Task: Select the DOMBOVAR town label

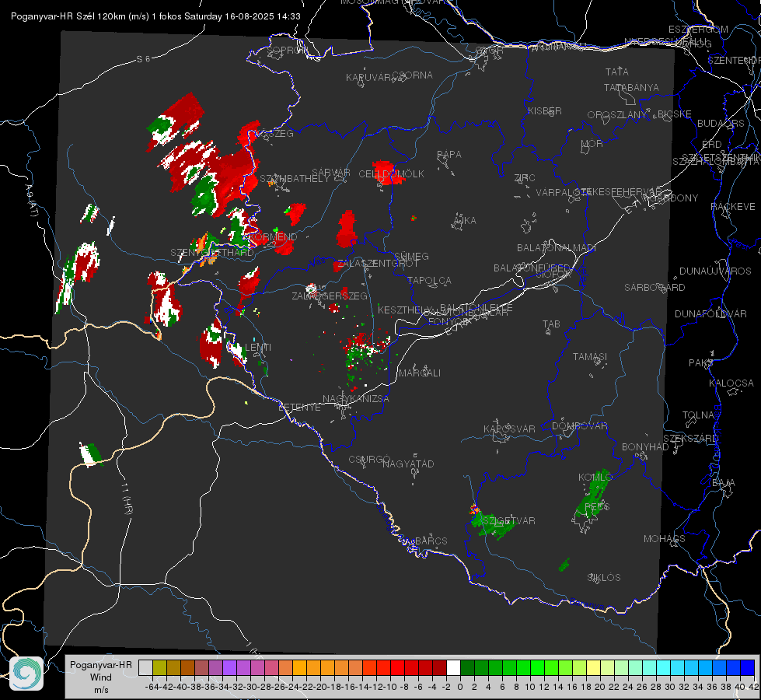Action: 579,426
